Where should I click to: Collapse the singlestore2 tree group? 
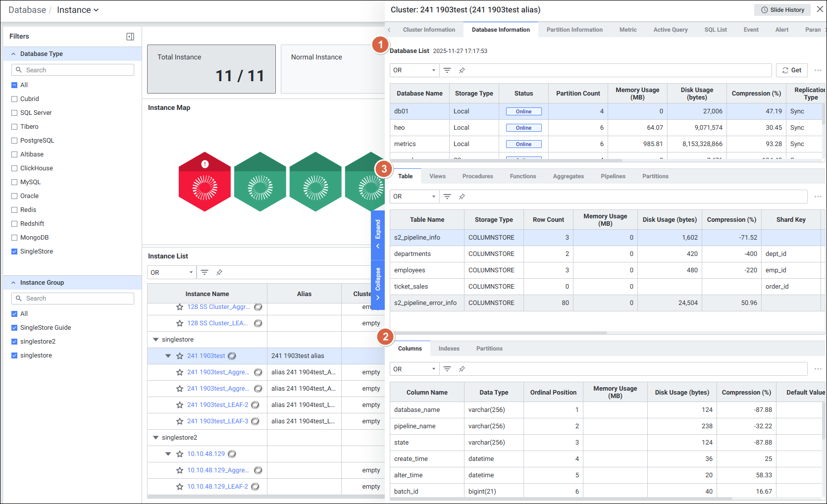click(155, 438)
